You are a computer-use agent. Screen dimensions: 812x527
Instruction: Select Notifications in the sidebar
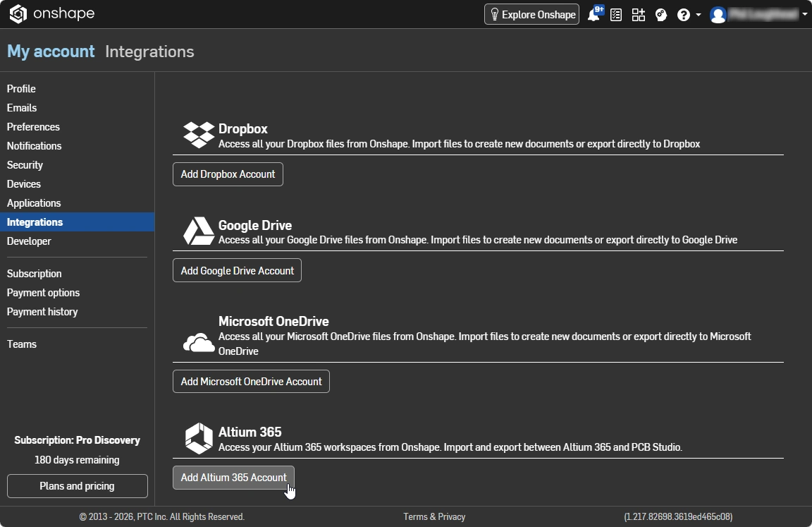[x=34, y=146]
